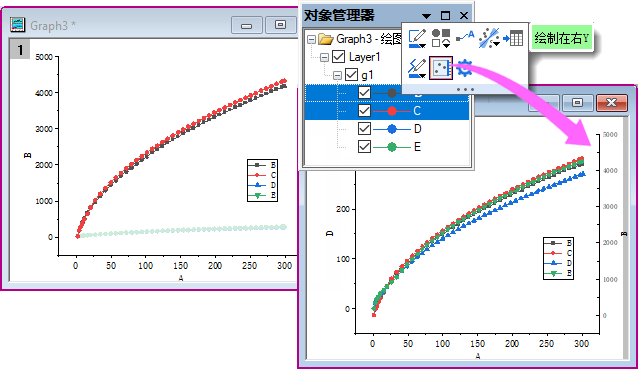Click the red line symbol sample for C

[392, 111]
